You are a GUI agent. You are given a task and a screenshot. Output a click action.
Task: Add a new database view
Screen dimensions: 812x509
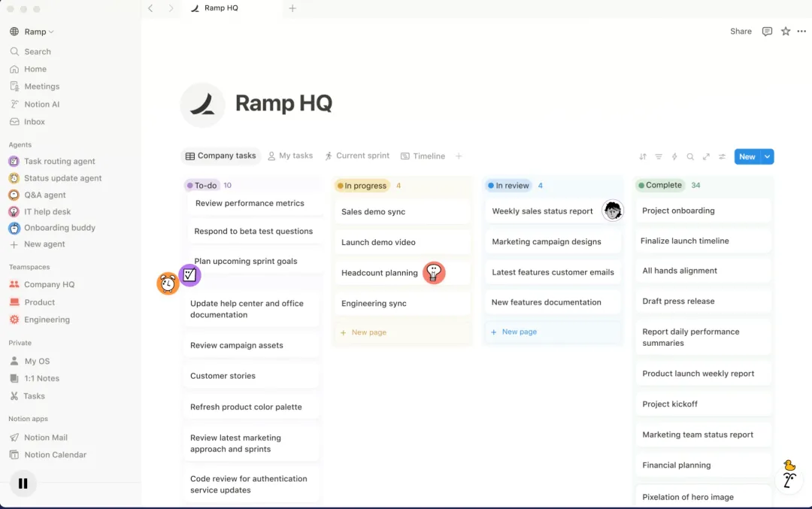pyautogui.click(x=459, y=156)
